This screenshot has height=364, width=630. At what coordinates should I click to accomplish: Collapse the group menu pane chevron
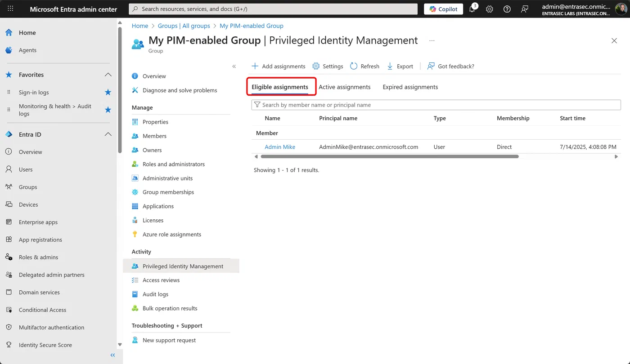coord(234,67)
